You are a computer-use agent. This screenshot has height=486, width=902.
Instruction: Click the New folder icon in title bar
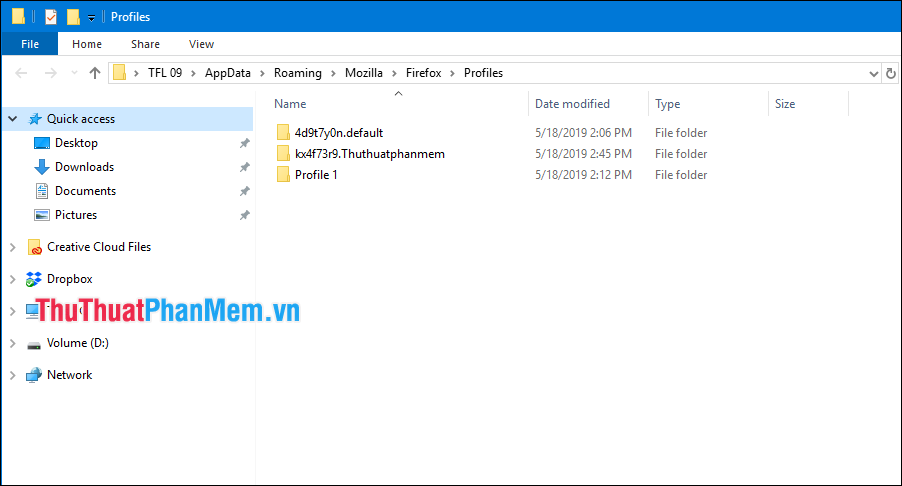73,17
